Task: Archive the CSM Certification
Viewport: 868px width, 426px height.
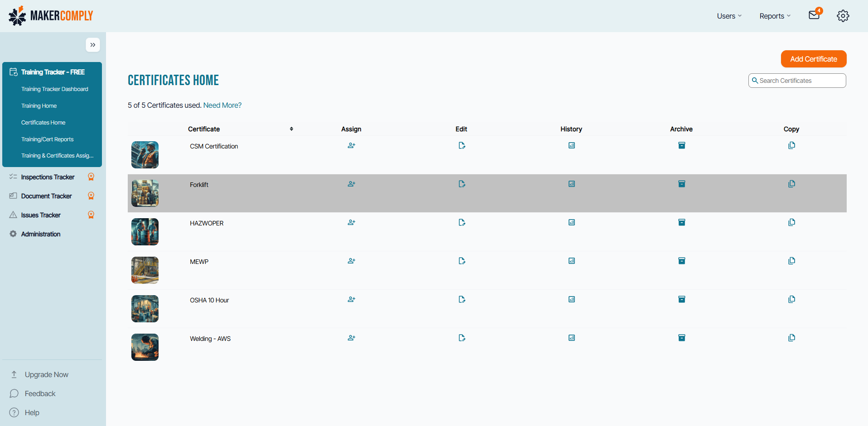Action: point(681,145)
